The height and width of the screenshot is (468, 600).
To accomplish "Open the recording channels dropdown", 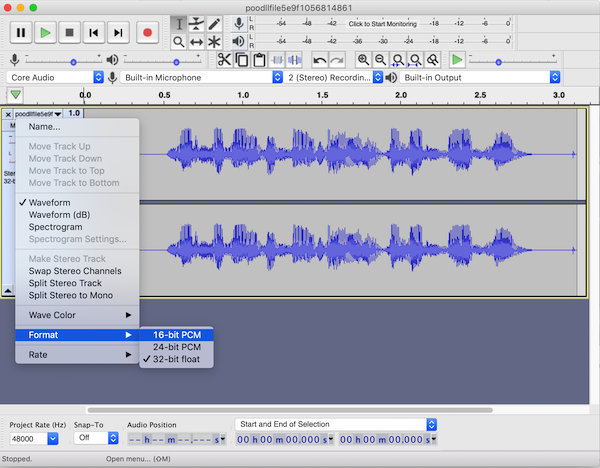I will 334,77.
